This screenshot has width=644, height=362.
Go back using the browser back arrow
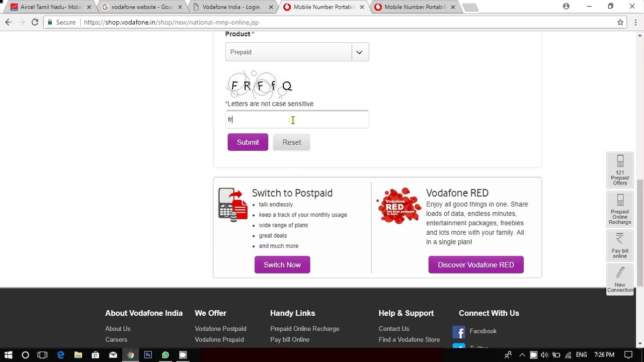9,22
